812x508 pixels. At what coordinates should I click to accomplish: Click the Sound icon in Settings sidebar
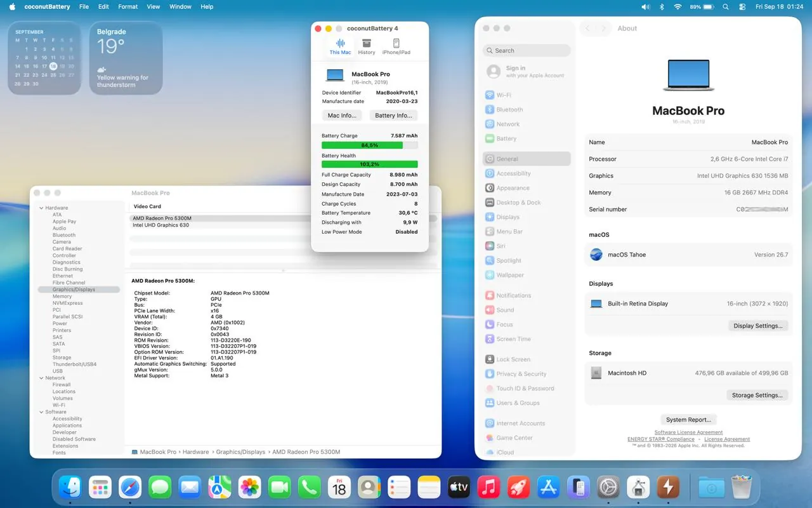[x=490, y=310]
